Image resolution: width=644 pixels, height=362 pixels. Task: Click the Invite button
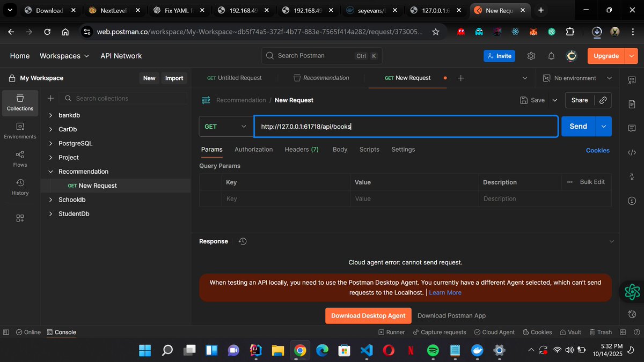pos(499,56)
